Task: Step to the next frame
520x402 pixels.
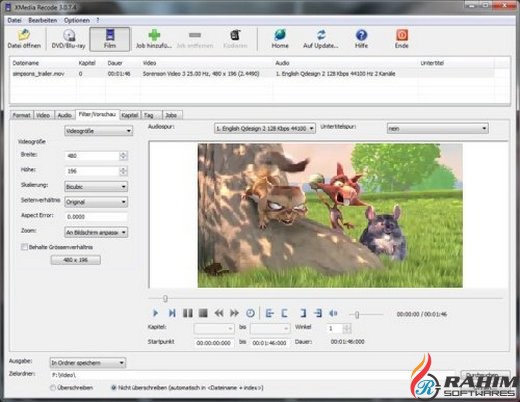Action: tap(172, 313)
